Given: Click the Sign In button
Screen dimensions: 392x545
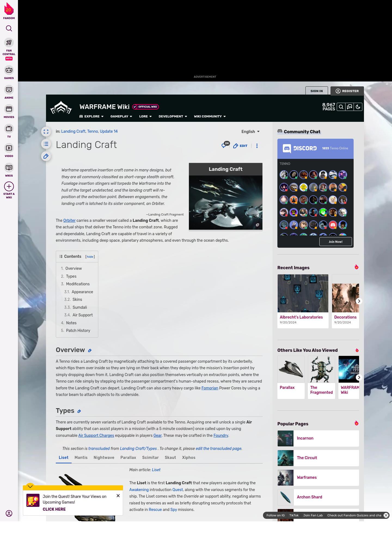Looking at the screenshot, I should tap(317, 91).
